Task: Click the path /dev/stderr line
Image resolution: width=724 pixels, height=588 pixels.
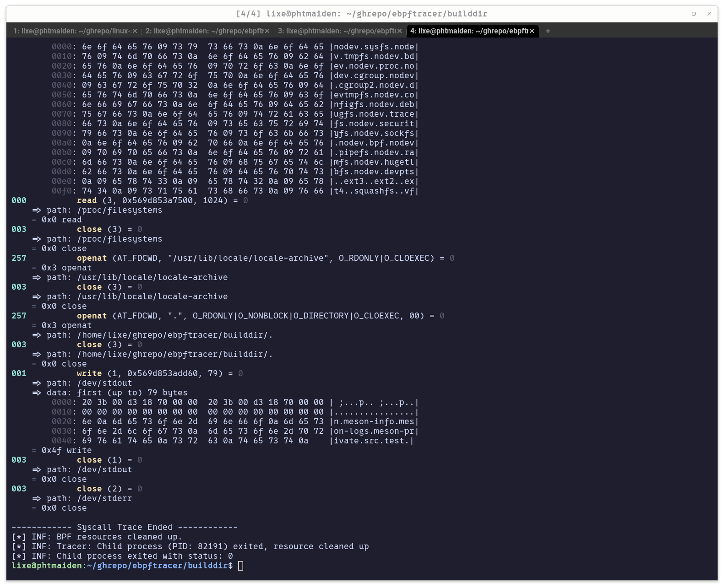Action: tap(82, 498)
